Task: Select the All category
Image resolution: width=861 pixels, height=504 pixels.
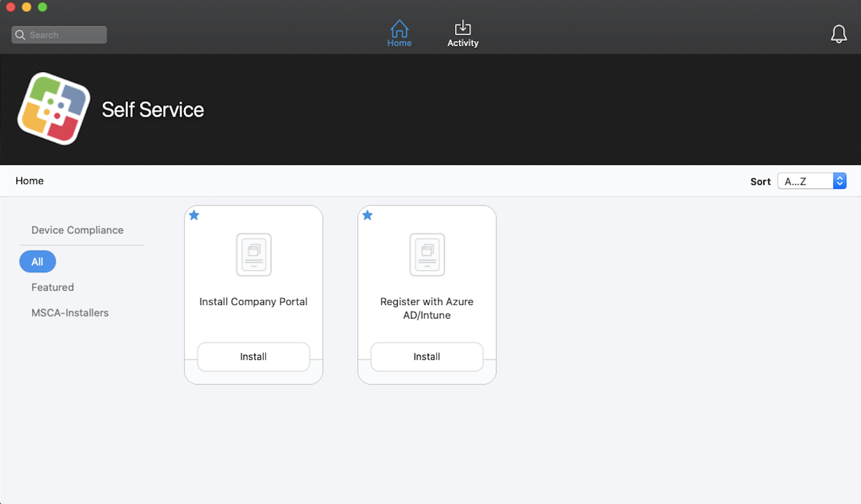Action: [x=38, y=262]
